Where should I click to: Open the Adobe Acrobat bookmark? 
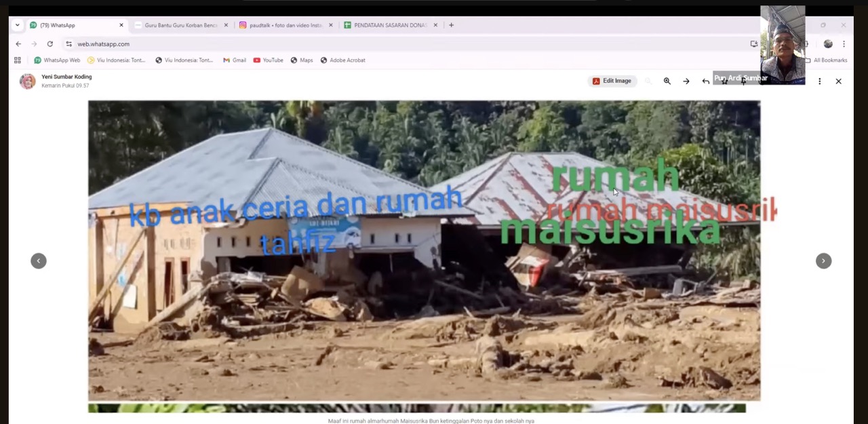342,60
